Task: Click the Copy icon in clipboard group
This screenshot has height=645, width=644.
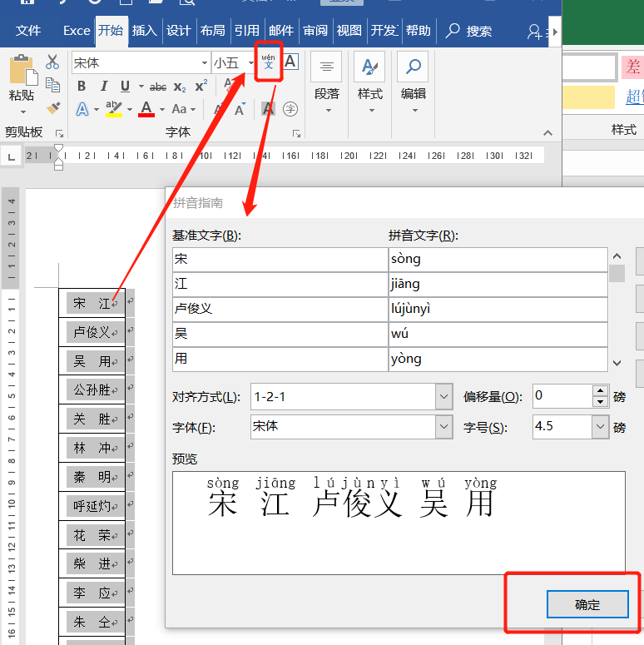Action: pyautogui.click(x=52, y=85)
